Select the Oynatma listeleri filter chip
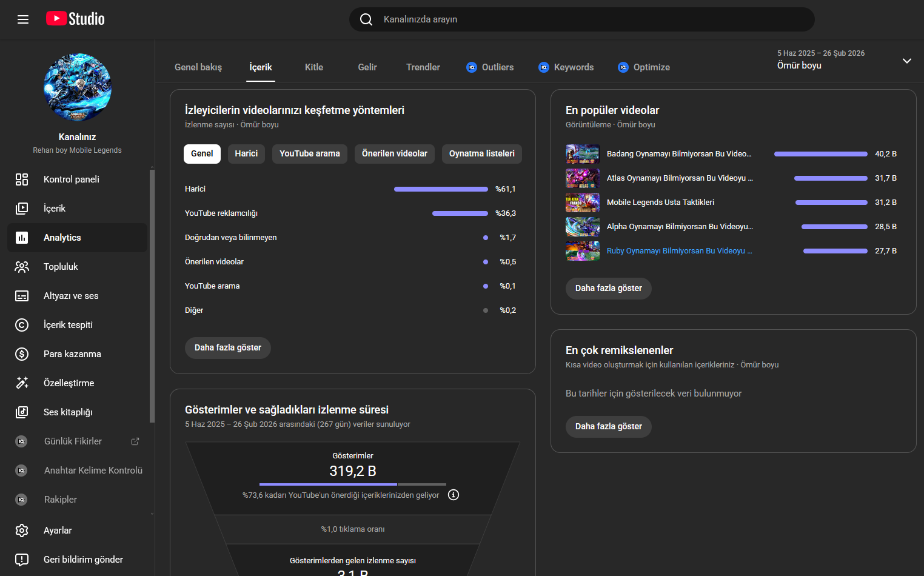Viewport: 924px width, 576px height. [482, 154]
